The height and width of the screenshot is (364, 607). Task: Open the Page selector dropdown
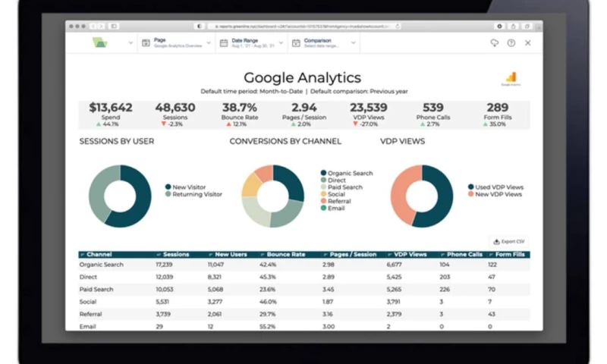[x=177, y=43]
